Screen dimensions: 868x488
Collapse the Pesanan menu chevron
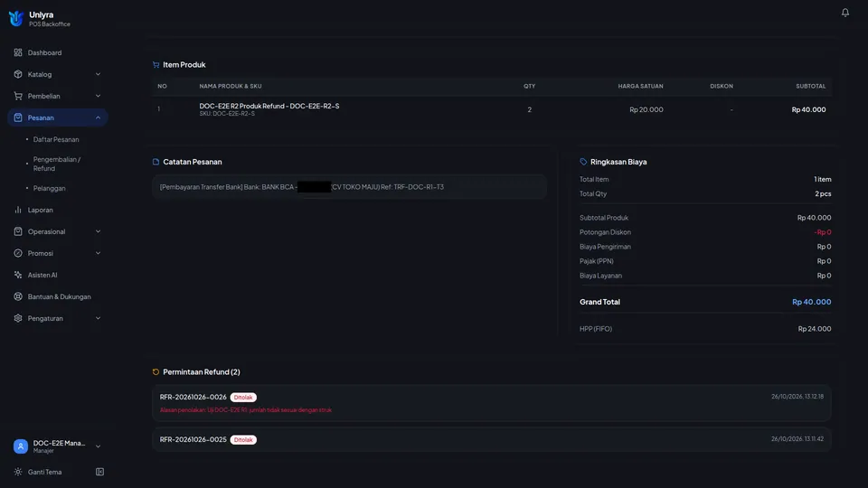[x=98, y=117]
